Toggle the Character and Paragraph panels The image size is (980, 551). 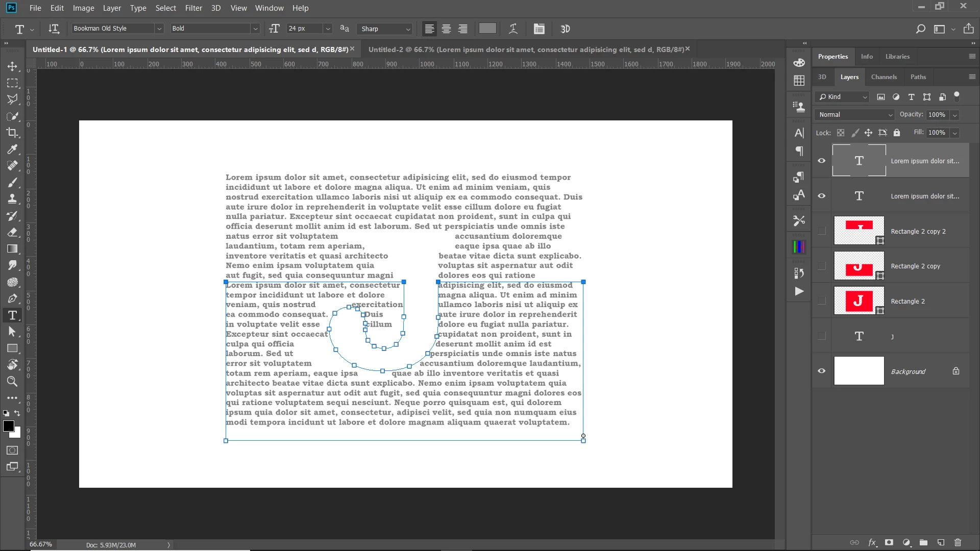539,29
